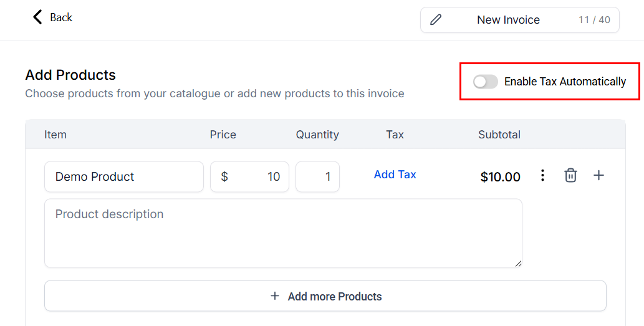Screen dimensions: 644x326
Task: Toggle the Enable Tax Automatically switch
Action: click(x=485, y=82)
